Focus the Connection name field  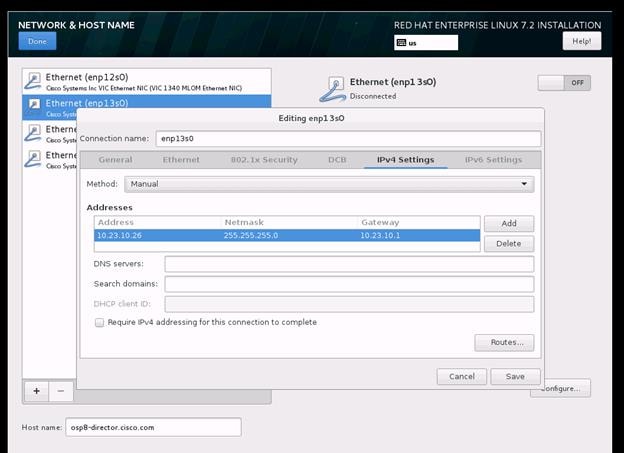[348, 139]
